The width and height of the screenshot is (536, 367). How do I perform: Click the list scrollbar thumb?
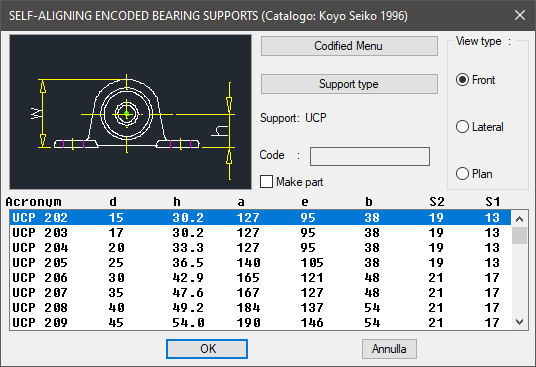tap(519, 235)
